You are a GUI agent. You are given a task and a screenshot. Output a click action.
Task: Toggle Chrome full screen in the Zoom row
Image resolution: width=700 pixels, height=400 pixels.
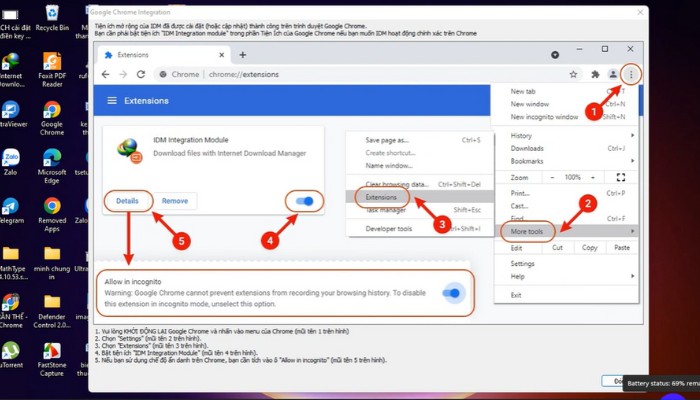coord(621,177)
